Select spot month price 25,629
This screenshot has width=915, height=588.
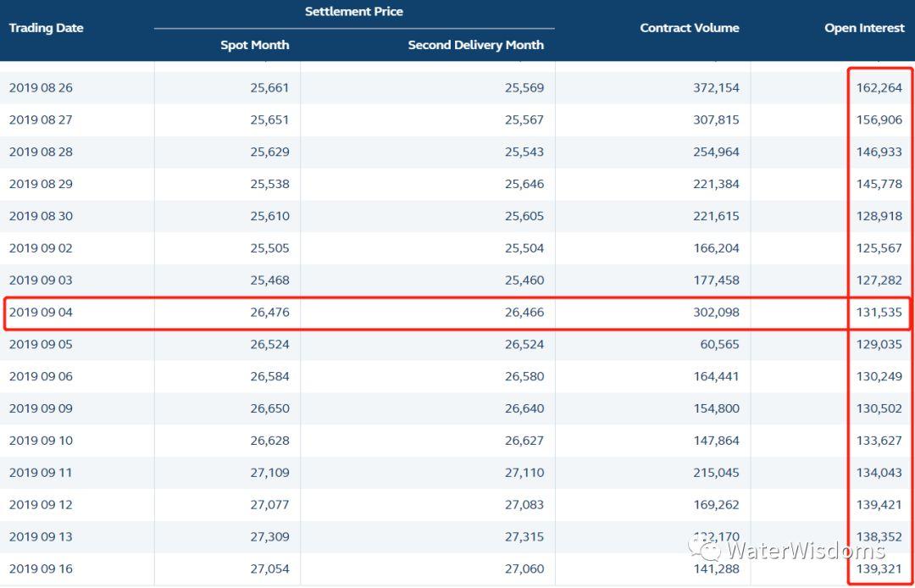coord(269,153)
